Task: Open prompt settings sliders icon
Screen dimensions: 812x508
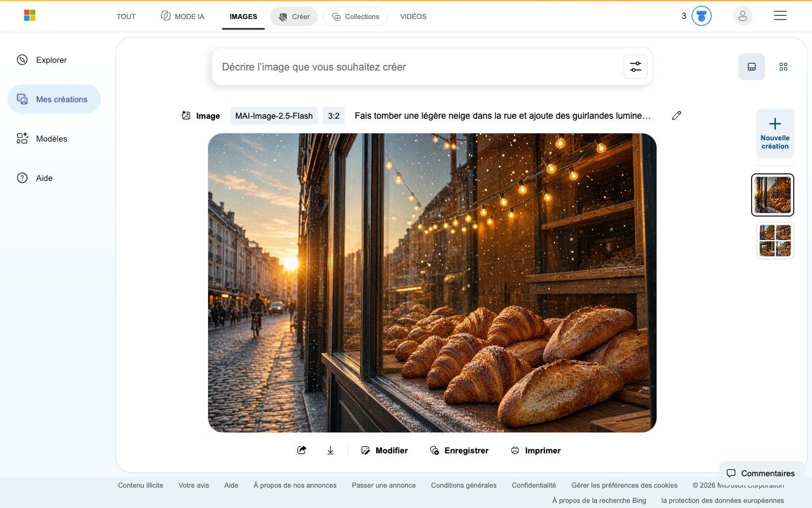Action: (x=636, y=67)
